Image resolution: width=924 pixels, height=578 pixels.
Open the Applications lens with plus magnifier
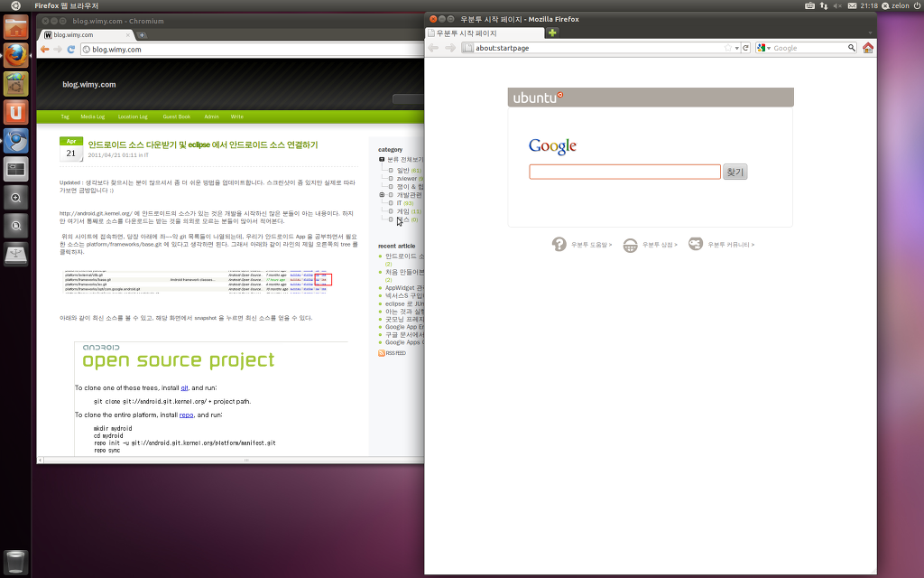(x=16, y=198)
